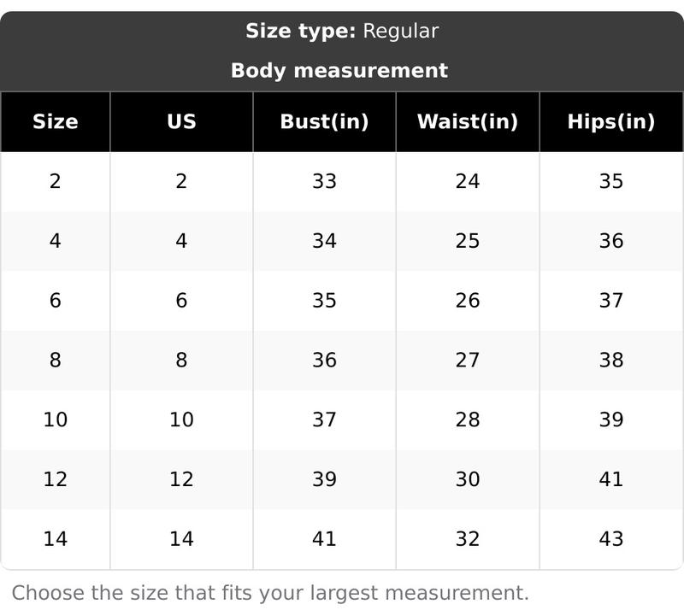This screenshot has width=684, height=616.
Task: Click the 'Choose the size that fits' note
Action: [x=270, y=593]
